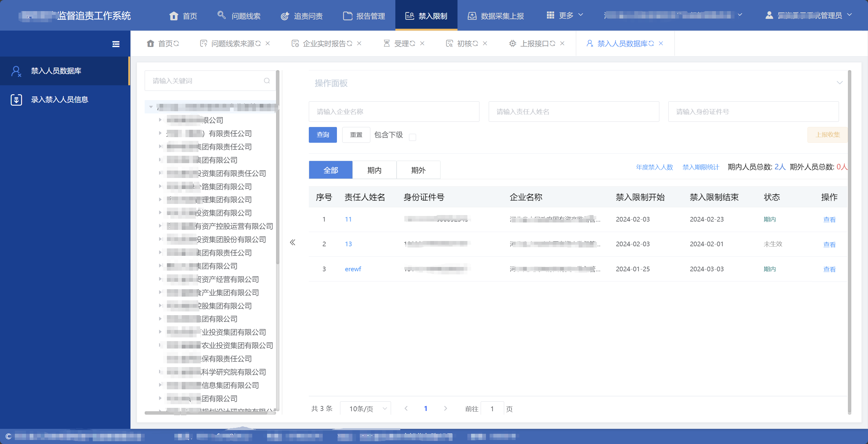Refresh the 问题线索来源 tab
868x444 pixels.
[258, 44]
